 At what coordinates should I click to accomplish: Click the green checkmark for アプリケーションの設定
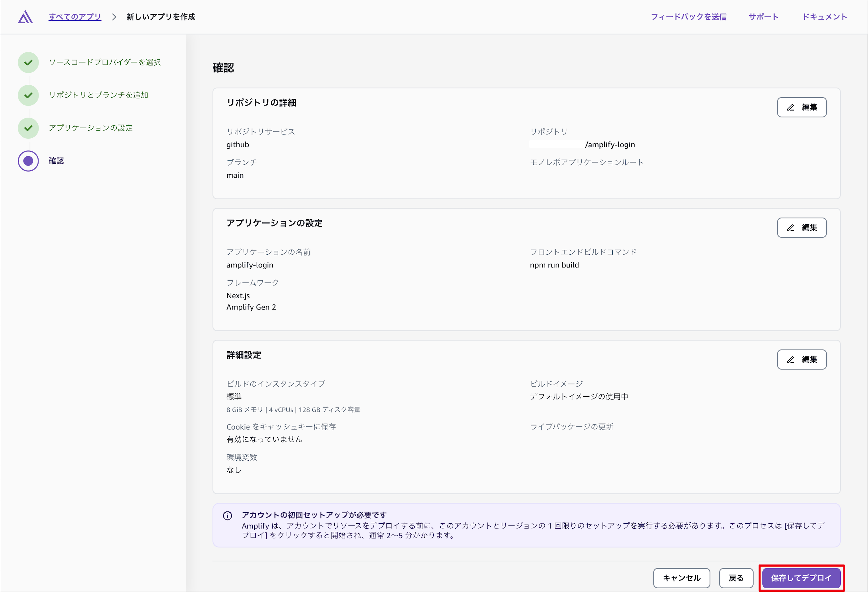[29, 128]
